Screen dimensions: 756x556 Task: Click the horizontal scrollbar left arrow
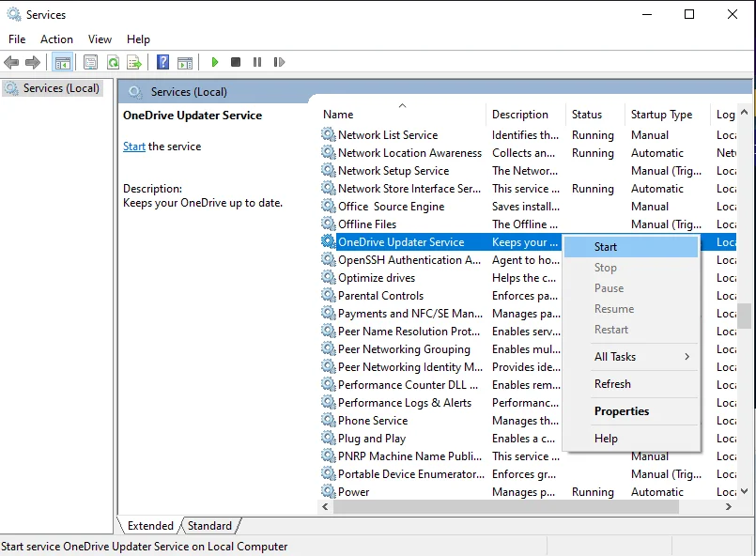[325, 507]
